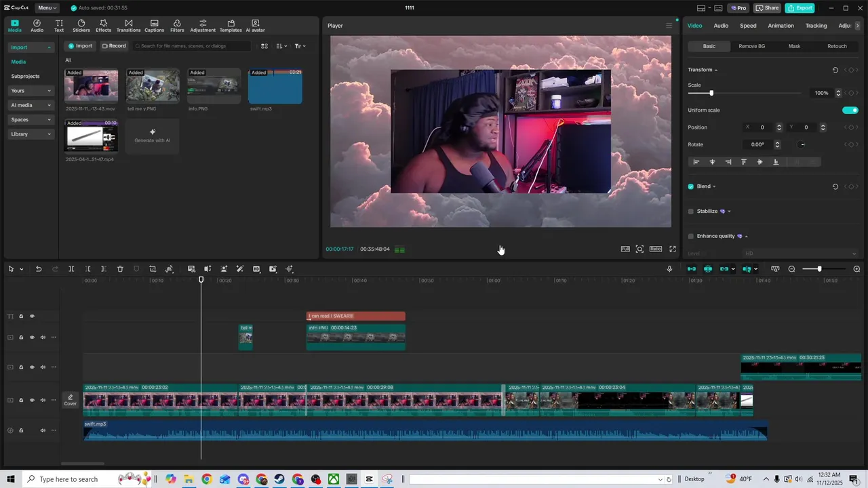Open the media filter dropdown
Image resolution: width=868 pixels, height=488 pixels.
click(300, 46)
